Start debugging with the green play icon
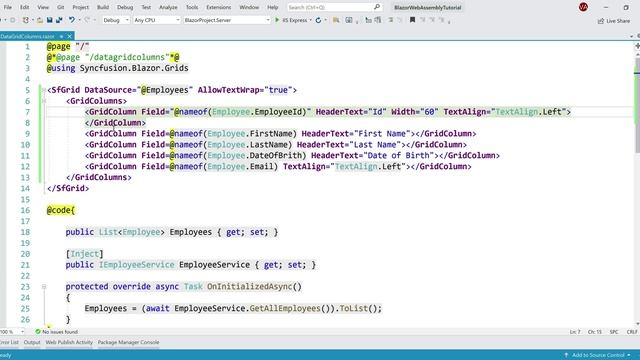The width and height of the screenshot is (640, 360). click(x=277, y=20)
